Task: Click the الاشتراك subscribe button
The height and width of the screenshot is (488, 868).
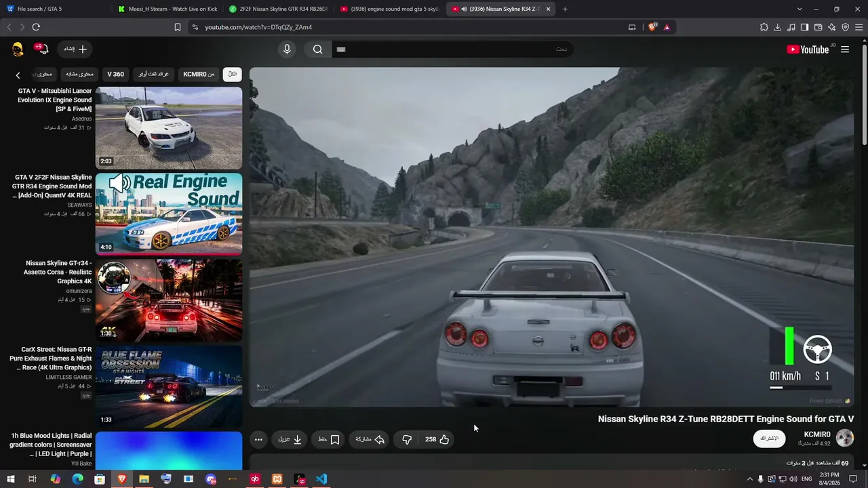Action: click(769, 439)
